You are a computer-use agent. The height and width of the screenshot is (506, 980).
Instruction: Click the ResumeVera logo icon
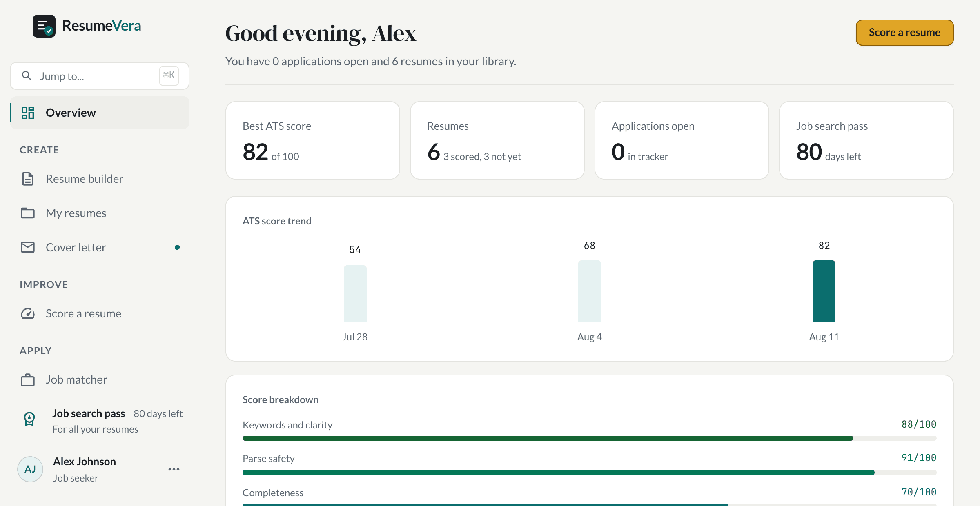click(x=44, y=26)
